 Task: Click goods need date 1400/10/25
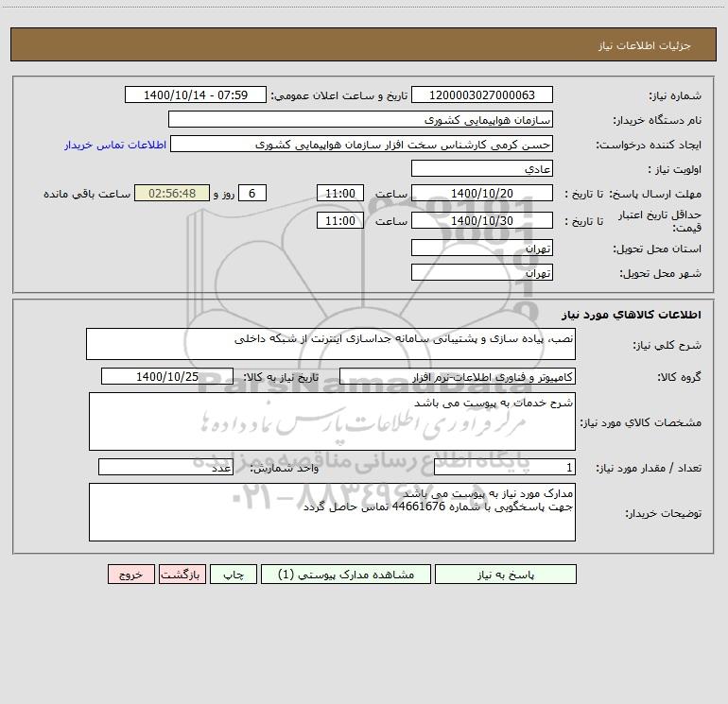click(x=167, y=376)
